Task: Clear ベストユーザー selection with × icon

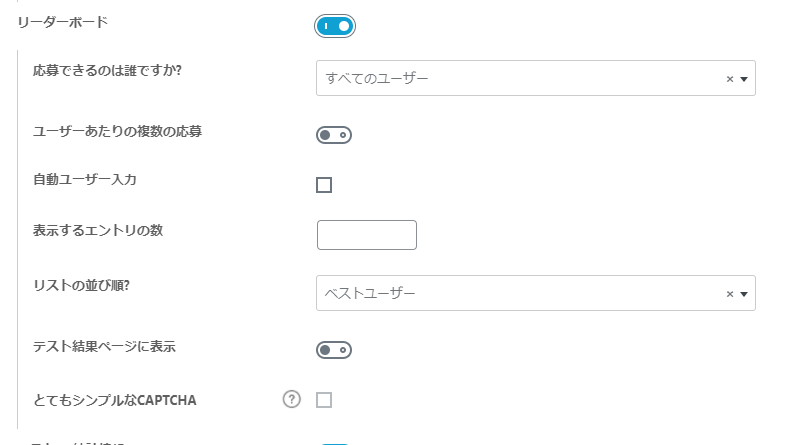Action: (729, 294)
